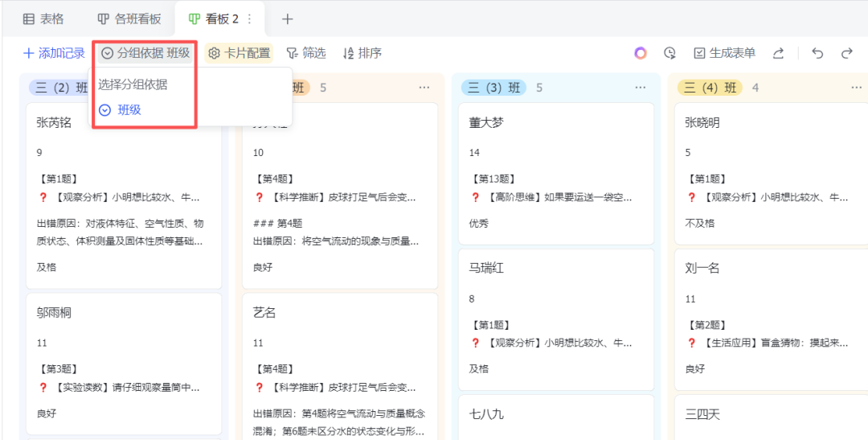The image size is (868, 440).
Task: Add a new view with plus icon
Action: click(x=287, y=19)
